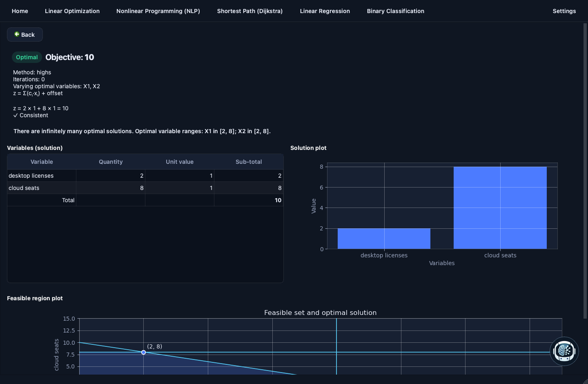Select the Variable column header

click(42, 162)
